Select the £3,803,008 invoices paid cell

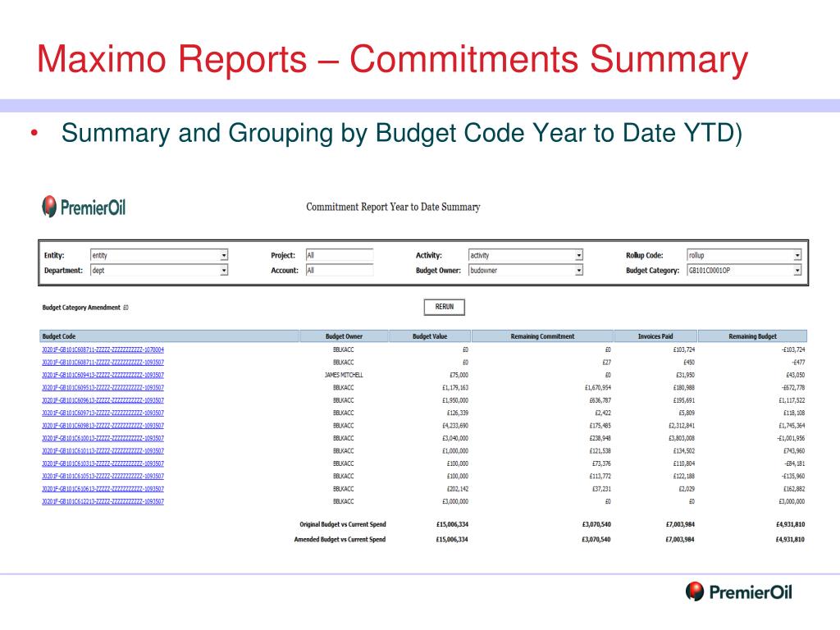coord(682,438)
